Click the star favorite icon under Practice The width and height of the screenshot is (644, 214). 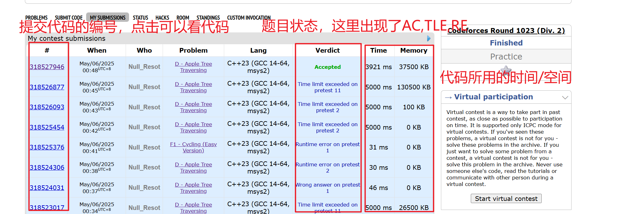tap(506, 70)
